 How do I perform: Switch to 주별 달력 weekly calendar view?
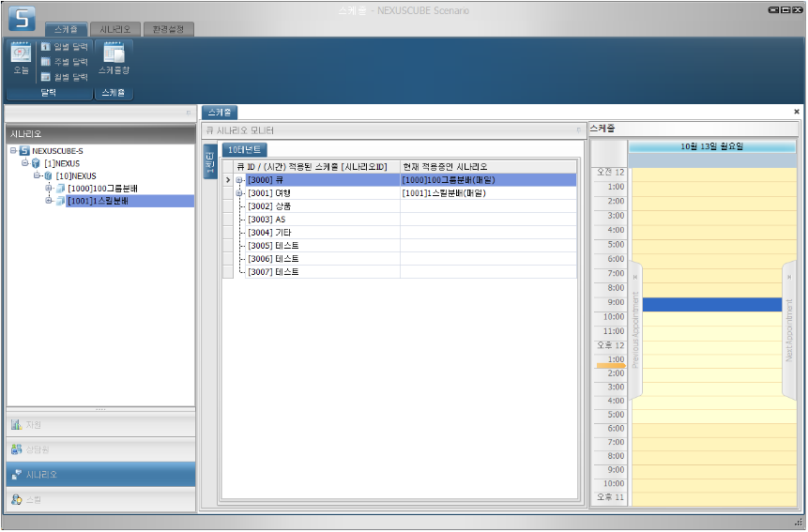65,62
